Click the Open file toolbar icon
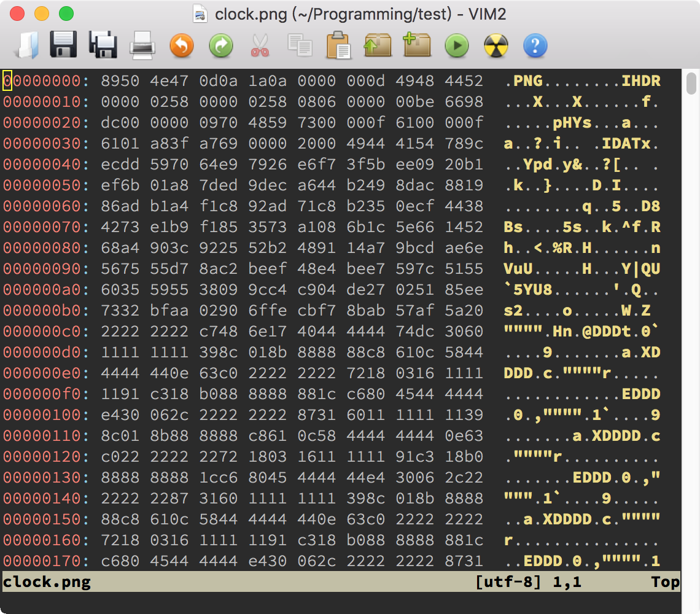Viewport: 700px width, 614px height. point(26,46)
